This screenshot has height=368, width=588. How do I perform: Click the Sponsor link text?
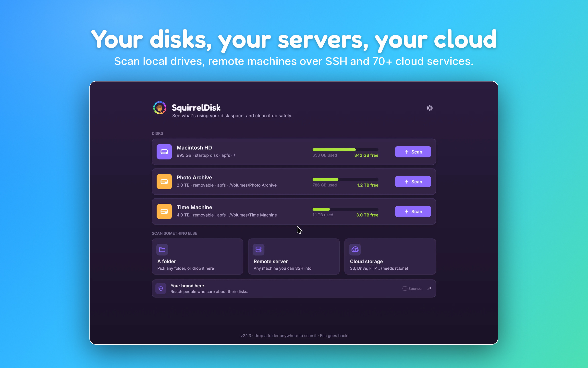tap(415, 289)
